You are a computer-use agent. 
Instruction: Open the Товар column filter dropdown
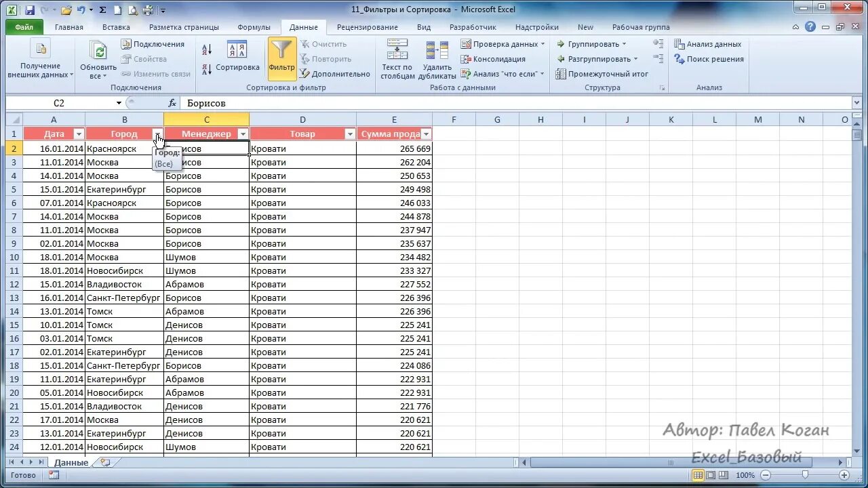point(350,134)
